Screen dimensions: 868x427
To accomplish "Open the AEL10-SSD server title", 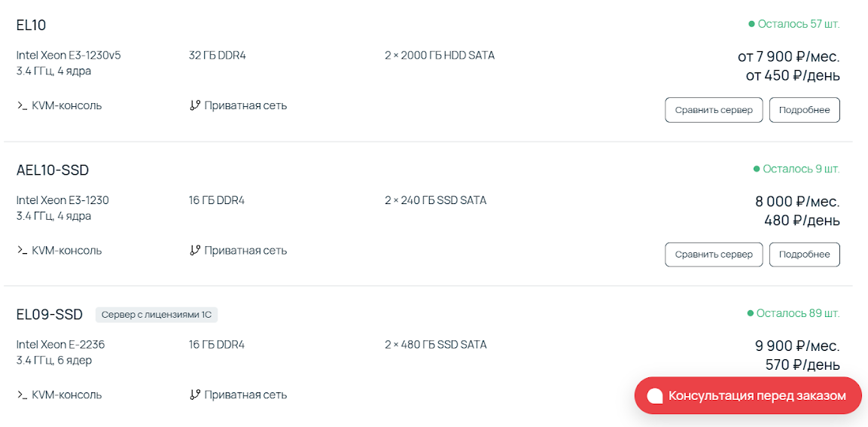I will tap(53, 171).
